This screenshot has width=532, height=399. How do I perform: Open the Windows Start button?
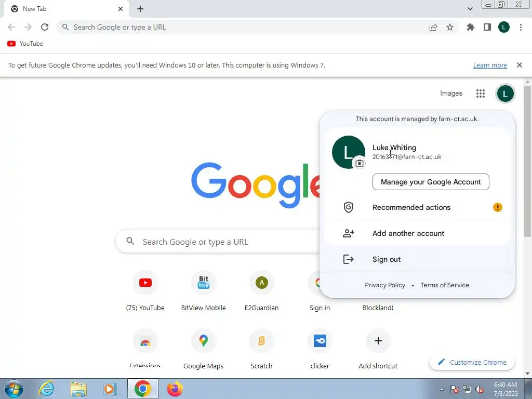point(14,389)
